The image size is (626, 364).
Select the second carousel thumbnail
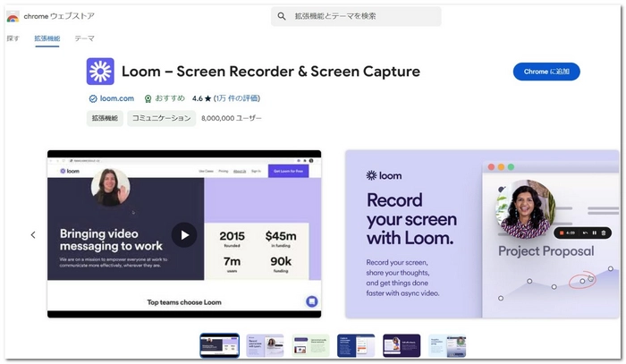pos(265,345)
